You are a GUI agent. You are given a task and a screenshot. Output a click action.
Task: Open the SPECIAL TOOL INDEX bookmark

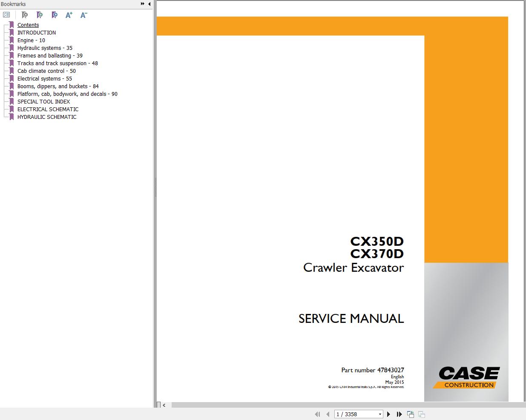point(43,102)
